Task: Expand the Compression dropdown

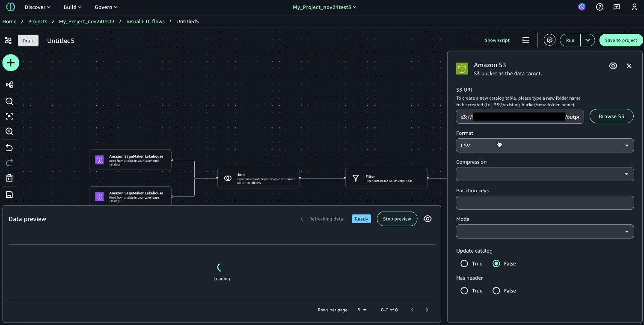Action: click(544, 174)
